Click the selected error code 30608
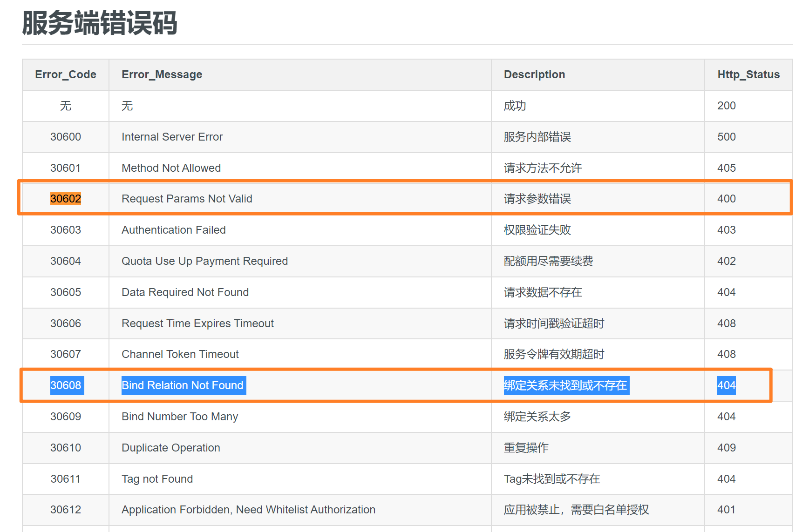This screenshot has width=809, height=532. click(66, 385)
